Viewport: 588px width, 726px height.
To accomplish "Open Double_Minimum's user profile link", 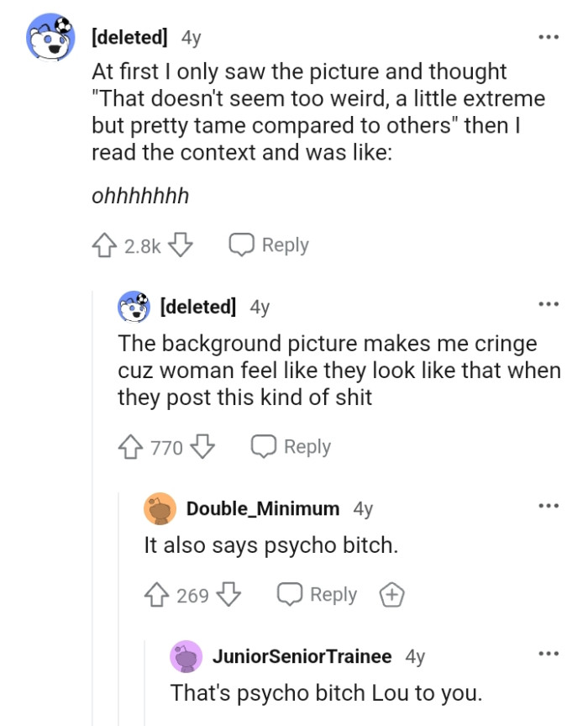I will tap(263, 508).
